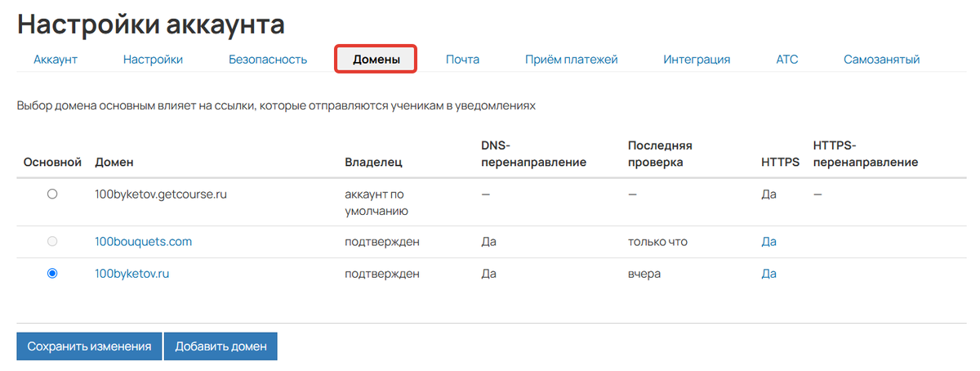Click the HTTPS Да link for 100bouquets.com
The image size is (980, 371).
[x=768, y=242]
